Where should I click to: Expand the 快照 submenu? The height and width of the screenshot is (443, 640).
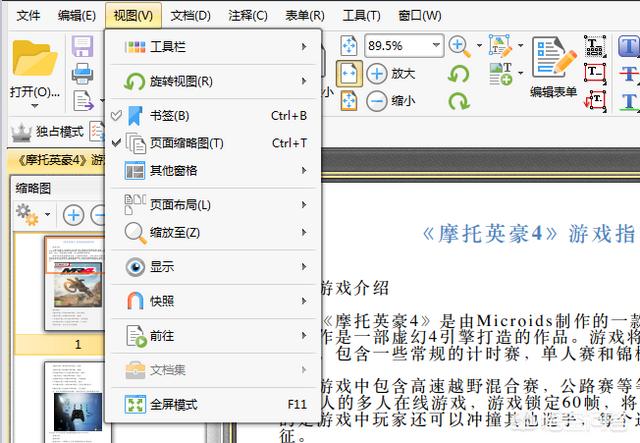pos(213,301)
